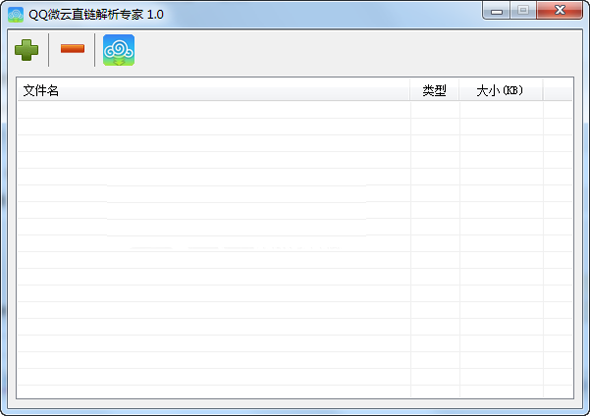Sort by 文件名 column header
590x416 pixels.
tap(214, 90)
